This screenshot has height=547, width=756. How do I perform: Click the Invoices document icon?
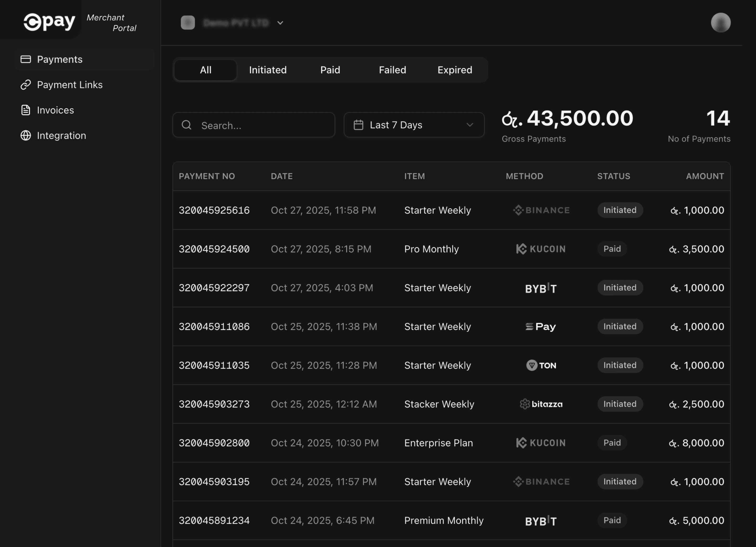(x=26, y=110)
